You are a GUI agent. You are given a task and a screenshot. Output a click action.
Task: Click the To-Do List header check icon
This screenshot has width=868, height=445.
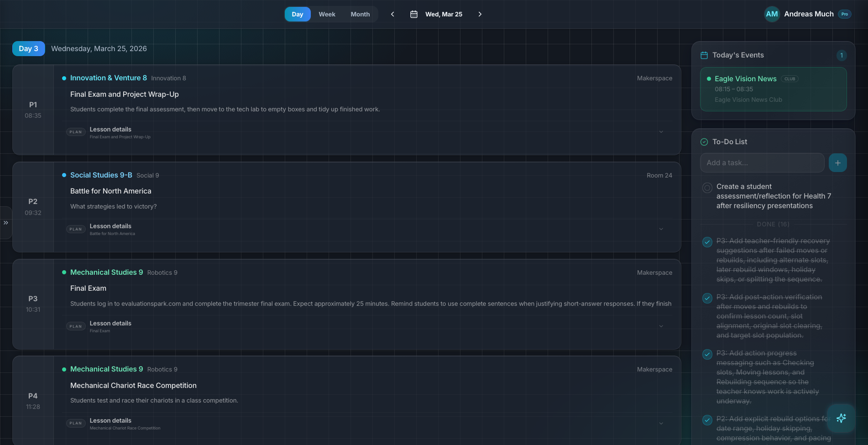coord(704,141)
